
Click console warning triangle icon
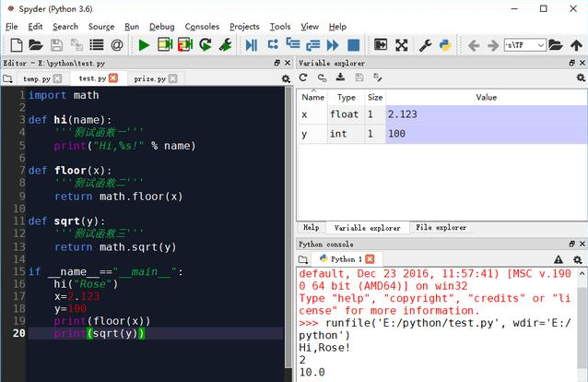(x=559, y=259)
